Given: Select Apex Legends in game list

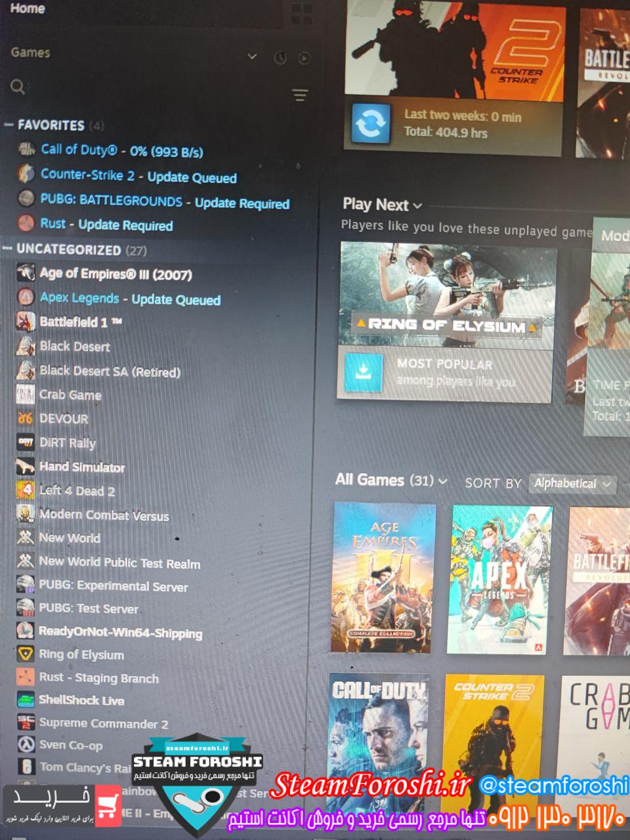Looking at the screenshot, I should (79, 299).
